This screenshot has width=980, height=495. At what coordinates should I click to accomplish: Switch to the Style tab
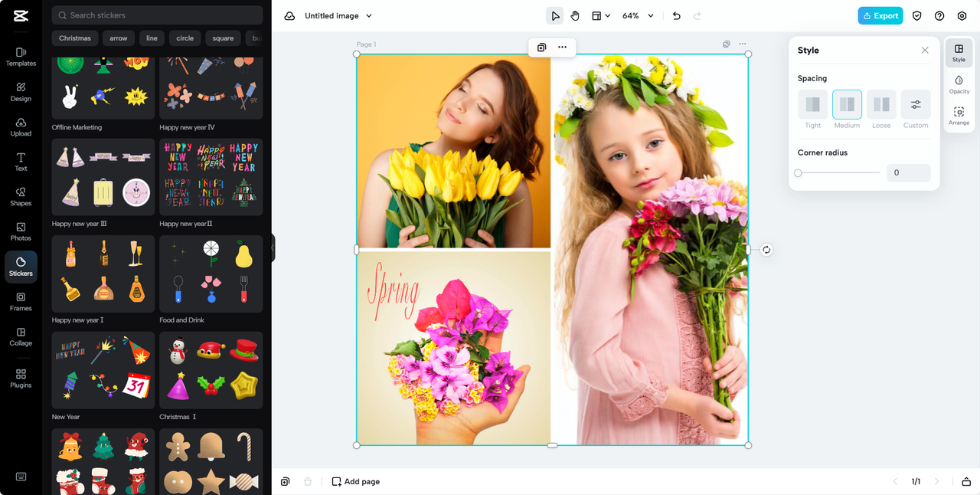pos(959,53)
